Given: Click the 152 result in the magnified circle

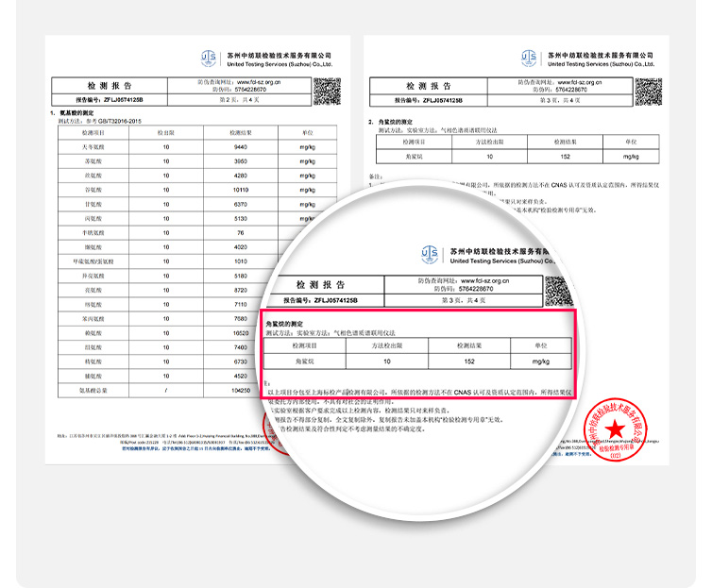Looking at the screenshot, I should tap(469, 361).
